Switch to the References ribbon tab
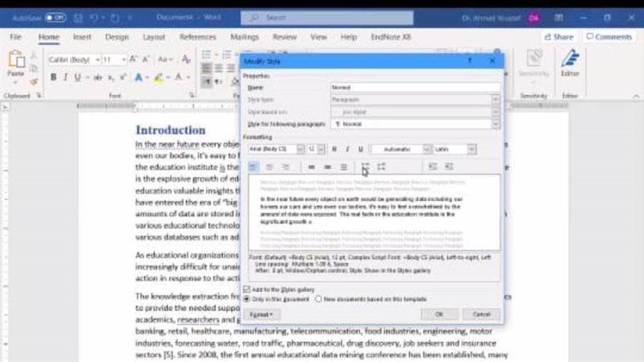Screen dimensions: 644x362 (197, 37)
